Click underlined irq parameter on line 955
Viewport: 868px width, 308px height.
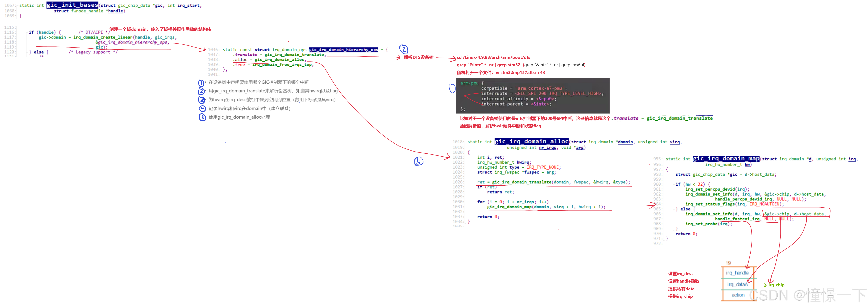pyautogui.click(x=852, y=159)
